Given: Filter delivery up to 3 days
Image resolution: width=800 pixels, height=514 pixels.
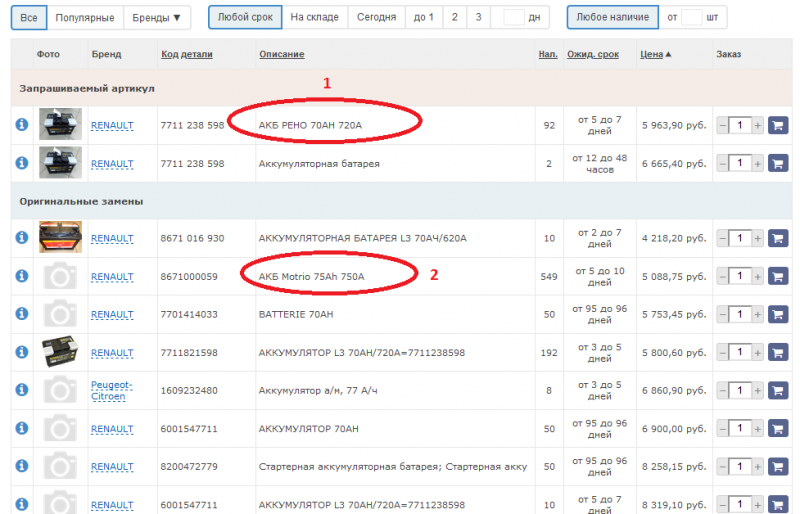Looking at the screenshot, I should (479, 17).
